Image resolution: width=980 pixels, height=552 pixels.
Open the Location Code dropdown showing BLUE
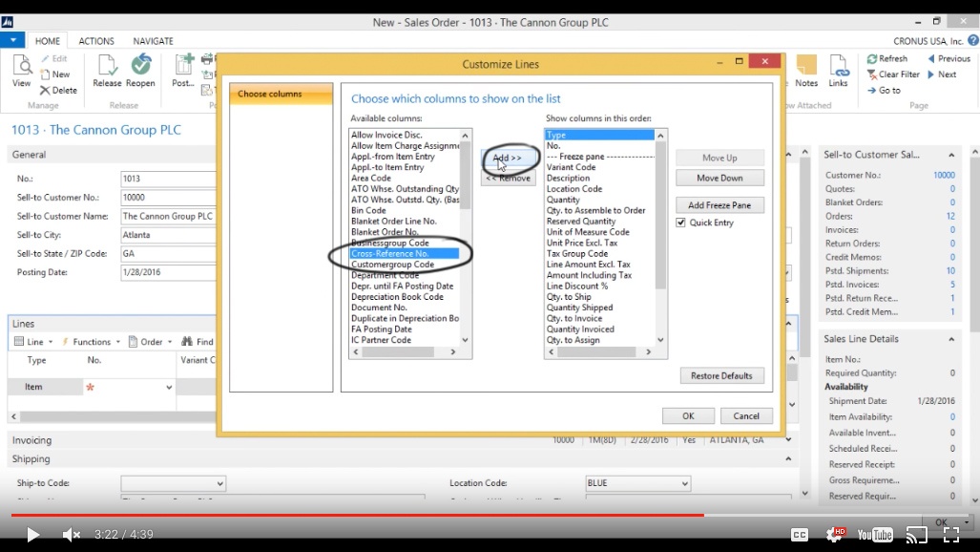pos(684,483)
